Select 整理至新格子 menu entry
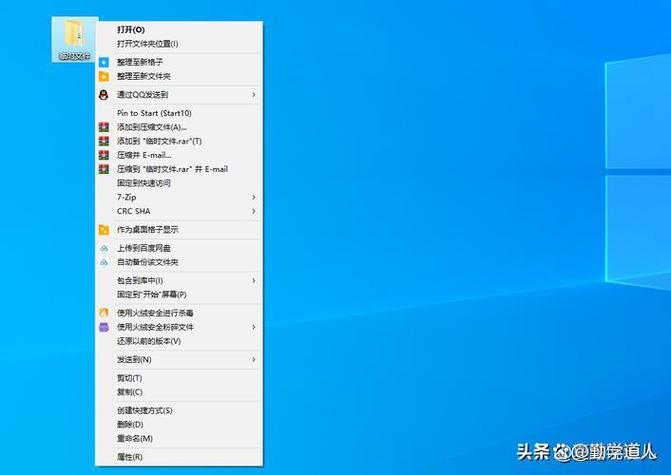 point(179,62)
